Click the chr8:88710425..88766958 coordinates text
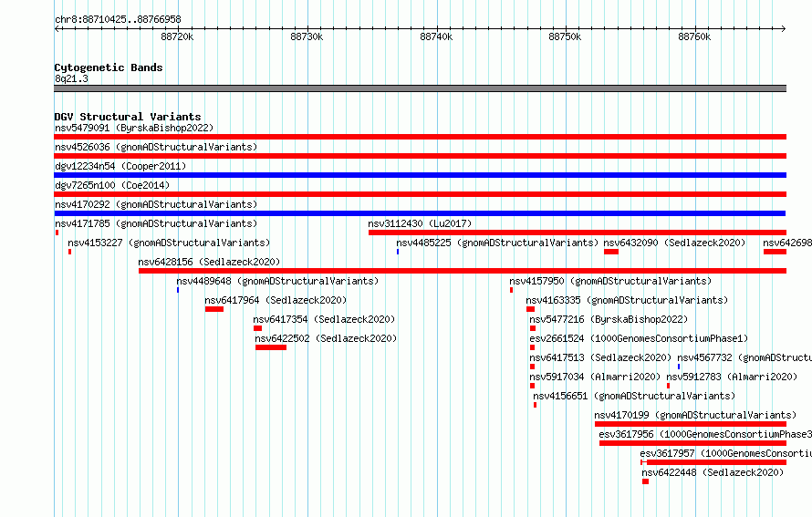Image resolution: width=812 pixels, height=517 pixels. pos(118,19)
